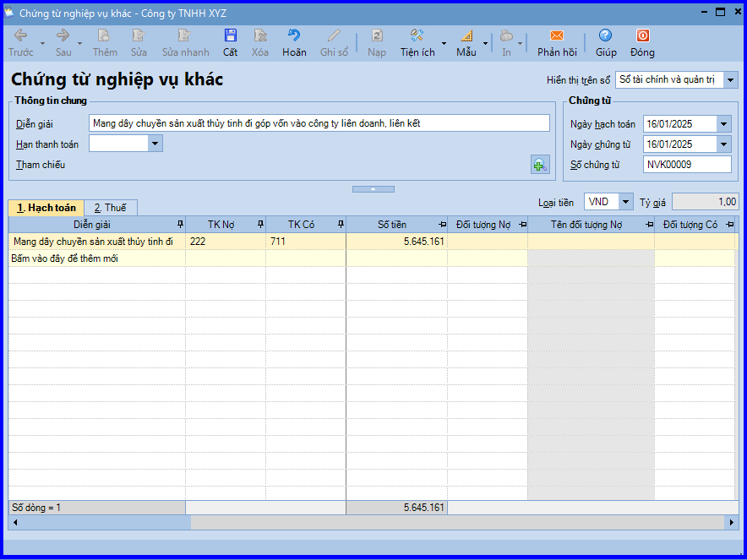Toggle pin on TK Nợ column

click(259, 224)
